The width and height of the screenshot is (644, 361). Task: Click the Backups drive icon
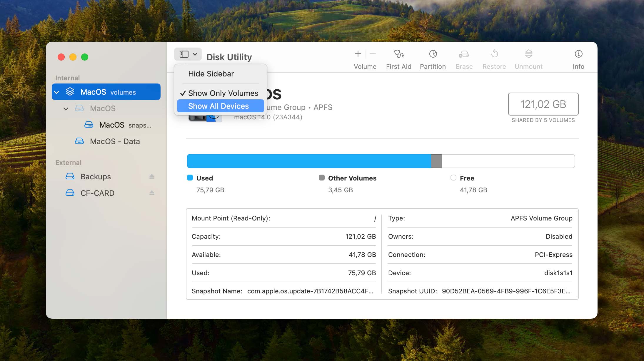(70, 176)
